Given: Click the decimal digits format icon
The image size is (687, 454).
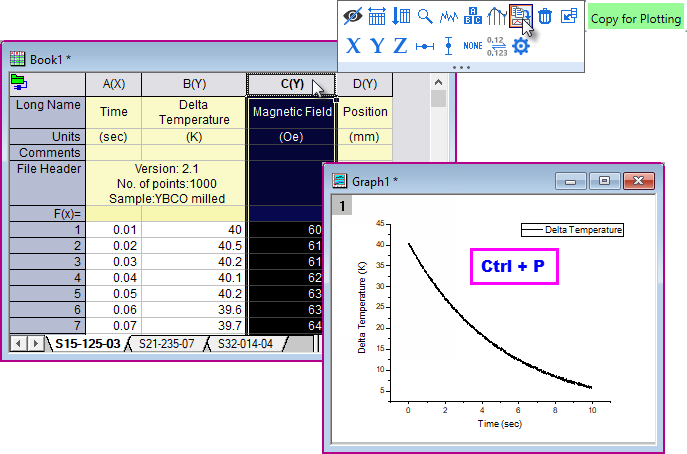Looking at the screenshot, I should point(497,46).
